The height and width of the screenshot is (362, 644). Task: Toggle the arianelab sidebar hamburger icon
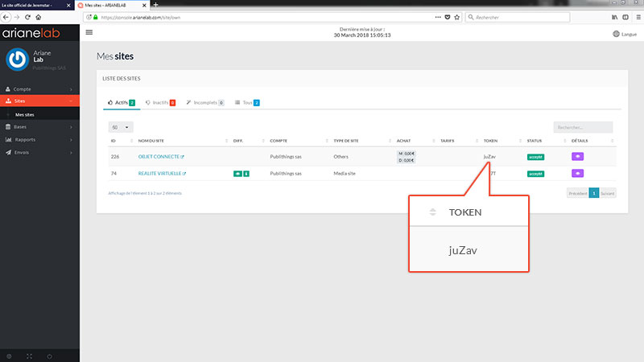[89, 32]
